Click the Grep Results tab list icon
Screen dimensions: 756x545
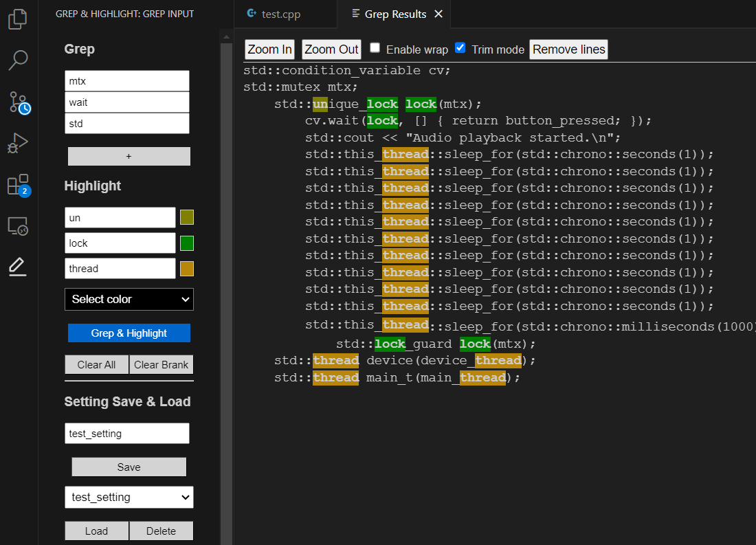(x=356, y=14)
